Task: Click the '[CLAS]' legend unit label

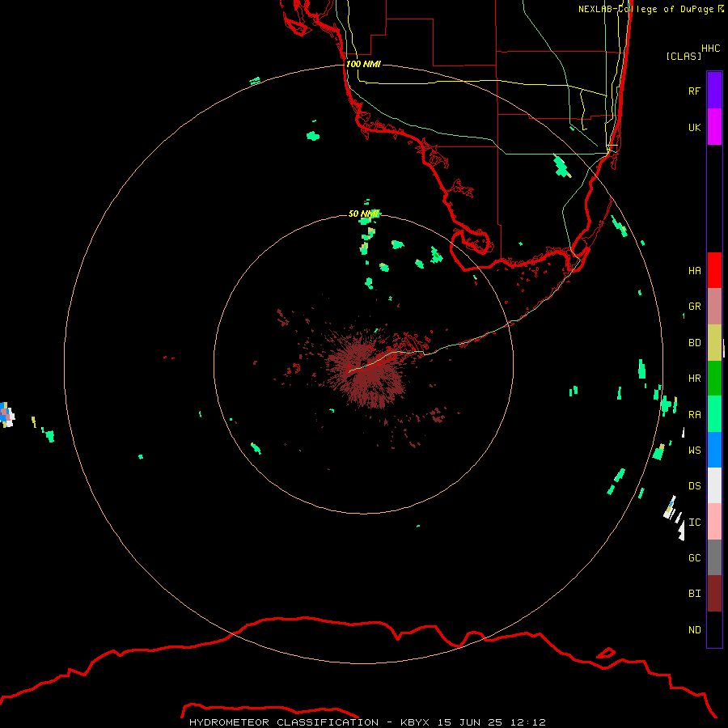Action: (684, 56)
